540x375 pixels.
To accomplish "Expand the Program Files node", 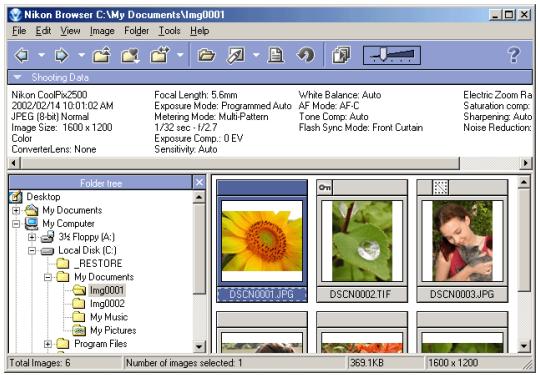I will tap(48, 344).
